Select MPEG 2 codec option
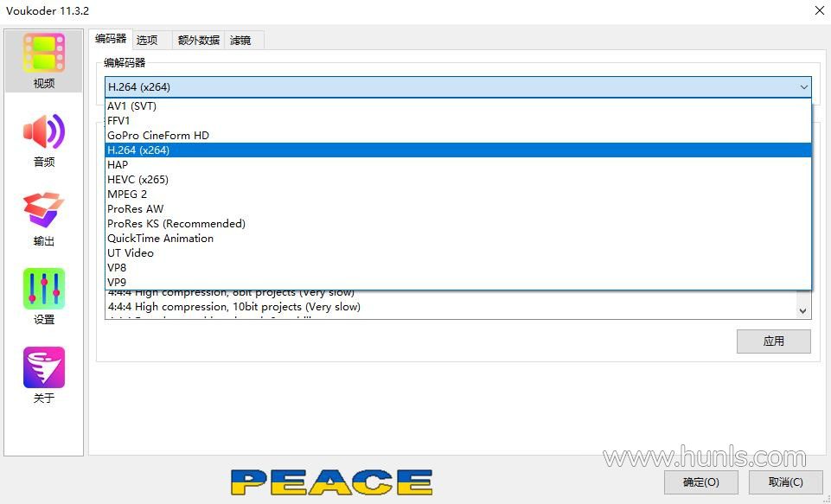Viewport: 831px width, 504px height. coord(458,195)
